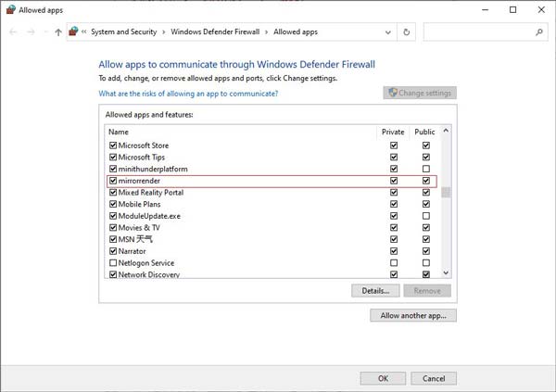Click the Allow another app button
This screenshot has width=556, height=392.
click(x=412, y=316)
